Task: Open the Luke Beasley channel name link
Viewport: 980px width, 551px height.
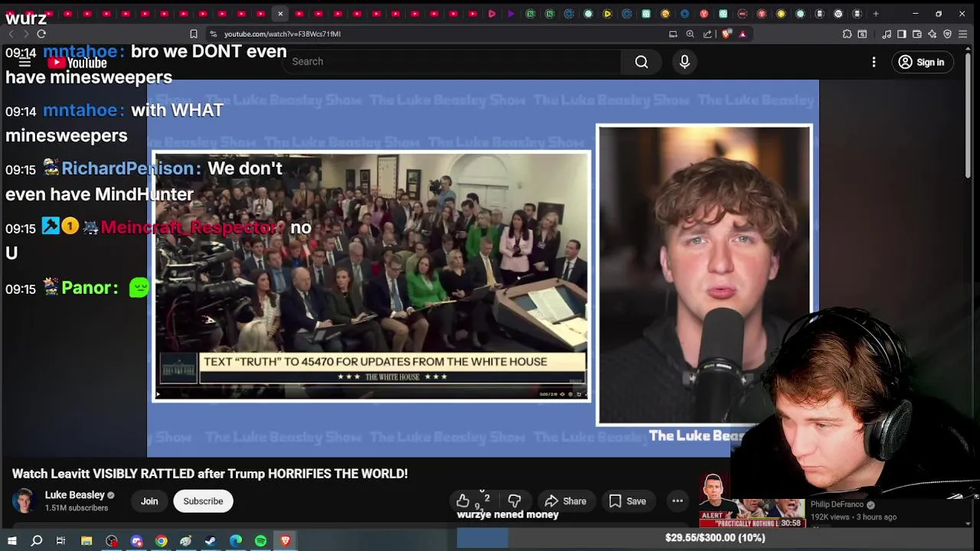Action: [x=75, y=495]
